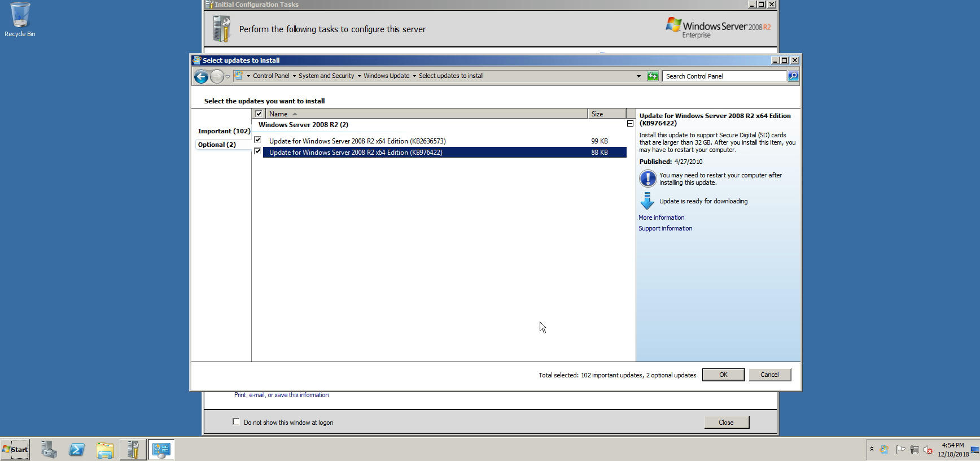Image resolution: width=980 pixels, height=461 pixels.
Task: Click the Control Panel address bar icon
Action: click(x=239, y=76)
